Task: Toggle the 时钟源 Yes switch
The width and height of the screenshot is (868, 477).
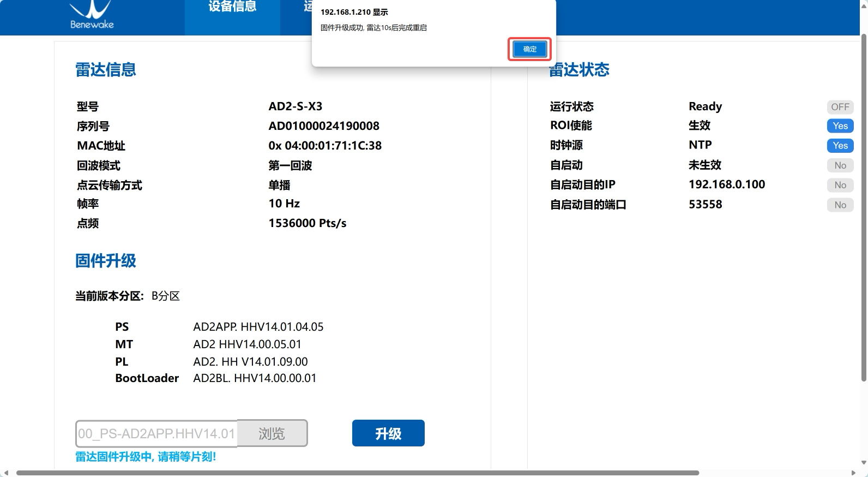Action: (840, 146)
